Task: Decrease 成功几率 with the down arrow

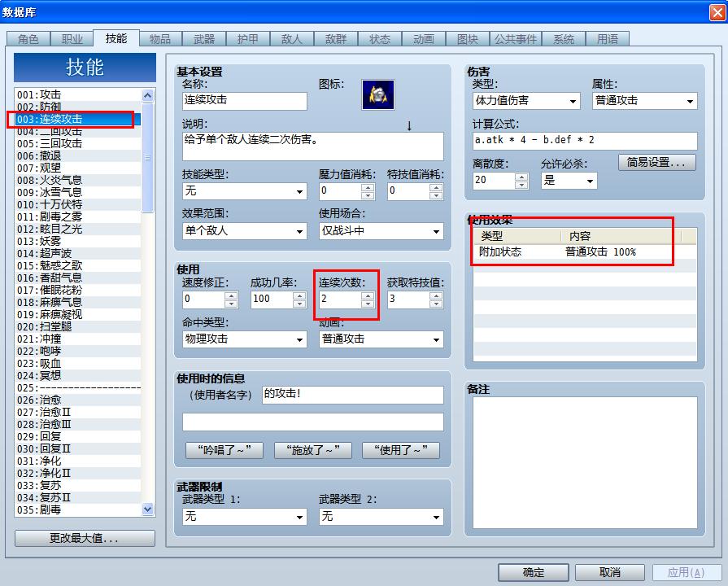Action: coord(299,304)
